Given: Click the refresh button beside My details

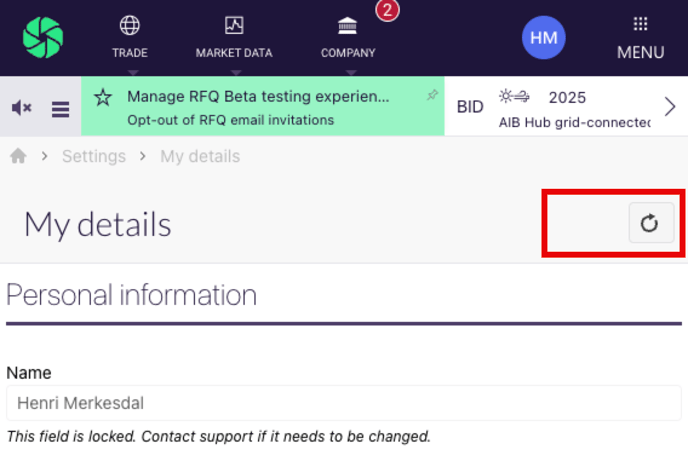Looking at the screenshot, I should pos(651,223).
